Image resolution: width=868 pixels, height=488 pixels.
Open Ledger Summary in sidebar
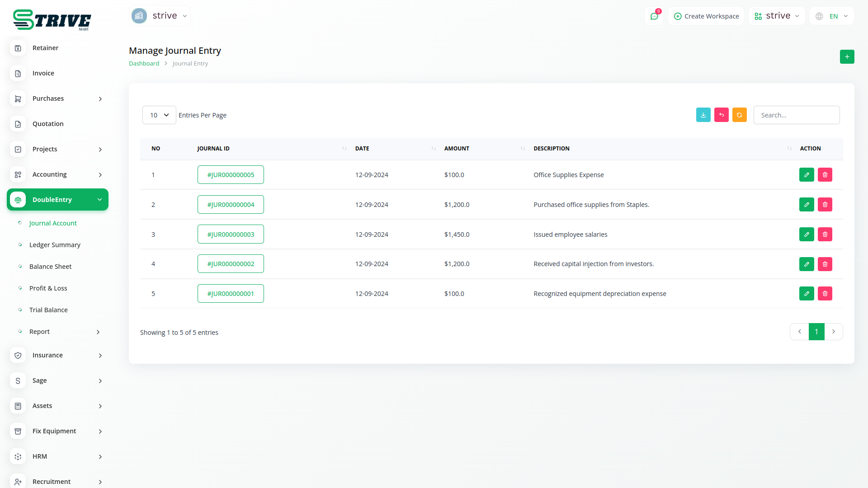tap(55, 245)
